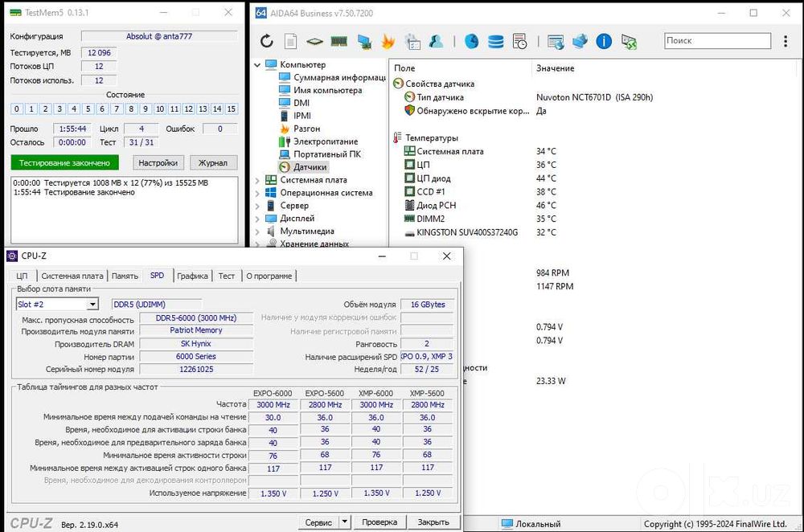This screenshot has height=532, width=804.
Task: Click the Локальный status bar entry
Action: [x=531, y=524]
